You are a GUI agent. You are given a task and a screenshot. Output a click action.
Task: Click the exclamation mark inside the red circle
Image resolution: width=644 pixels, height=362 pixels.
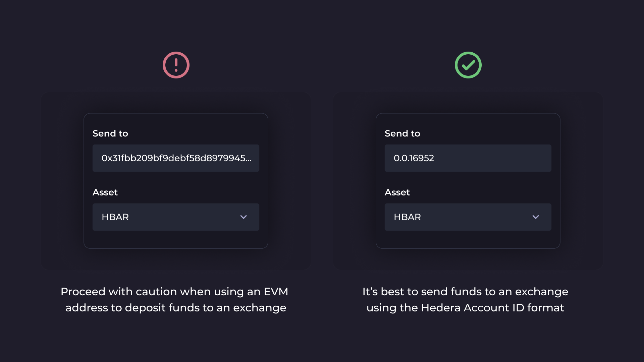pyautogui.click(x=176, y=65)
